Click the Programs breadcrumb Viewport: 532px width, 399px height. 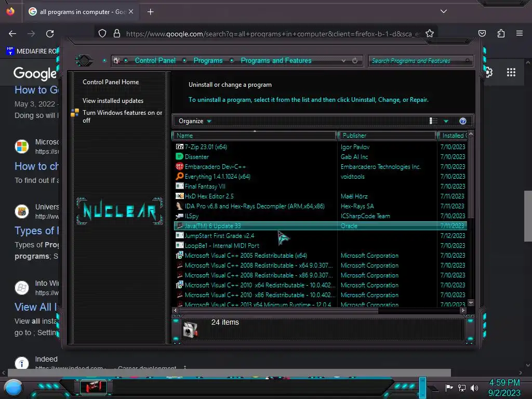(x=208, y=60)
